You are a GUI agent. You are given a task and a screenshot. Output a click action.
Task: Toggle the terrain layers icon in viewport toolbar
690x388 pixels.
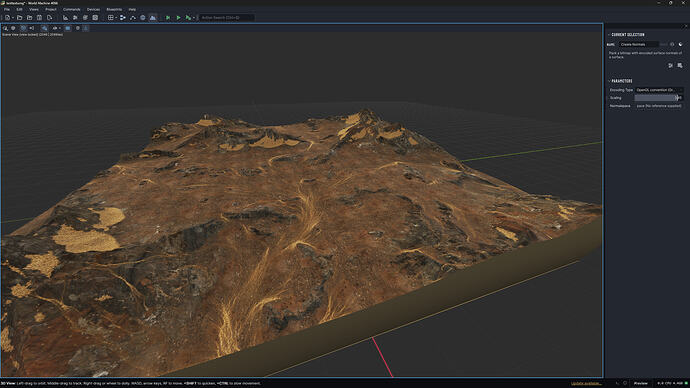pos(44,28)
